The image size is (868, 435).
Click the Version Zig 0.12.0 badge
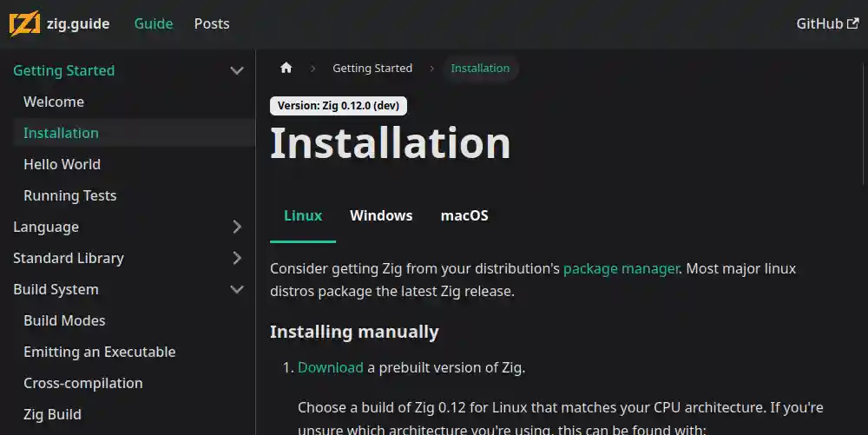point(339,106)
